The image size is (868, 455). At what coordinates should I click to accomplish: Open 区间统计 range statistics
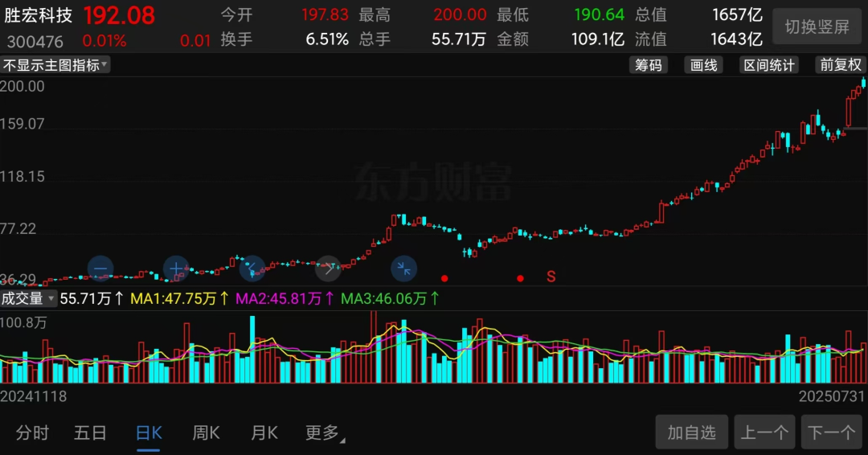click(x=769, y=65)
